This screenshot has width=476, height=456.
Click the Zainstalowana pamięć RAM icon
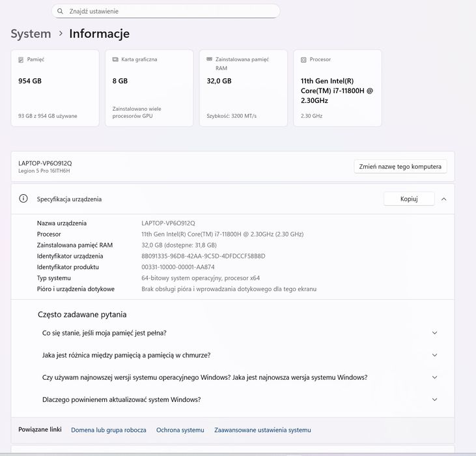210,59
